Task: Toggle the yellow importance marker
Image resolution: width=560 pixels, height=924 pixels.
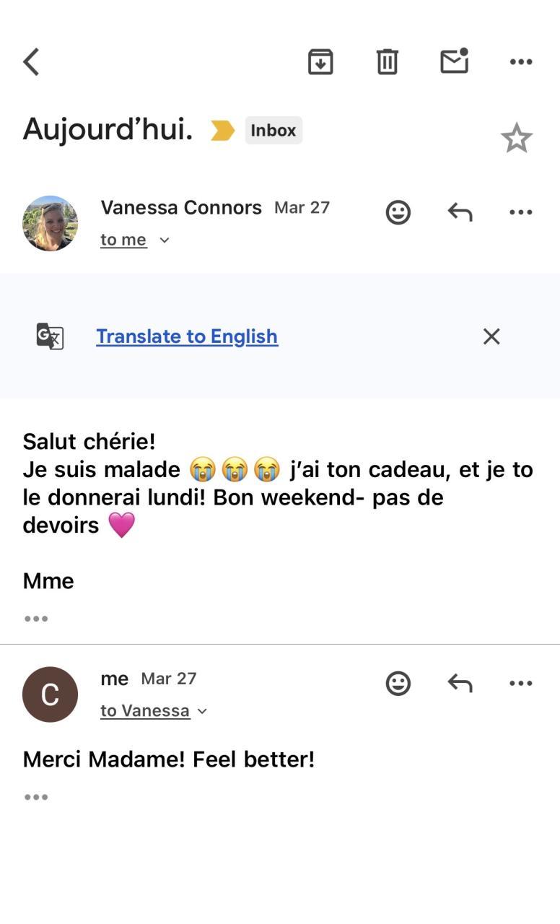Action: click(x=222, y=131)
